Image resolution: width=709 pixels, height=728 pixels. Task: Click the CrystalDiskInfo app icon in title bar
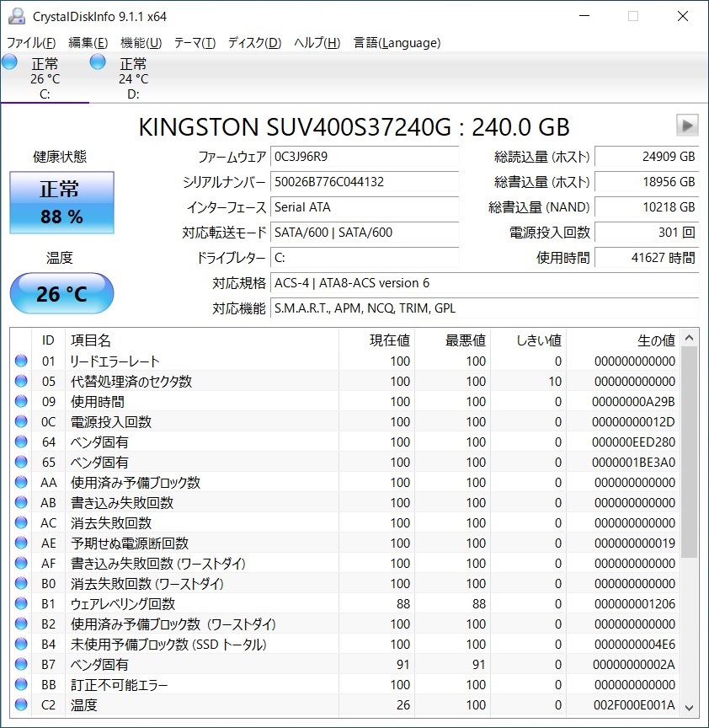(17, 16)
